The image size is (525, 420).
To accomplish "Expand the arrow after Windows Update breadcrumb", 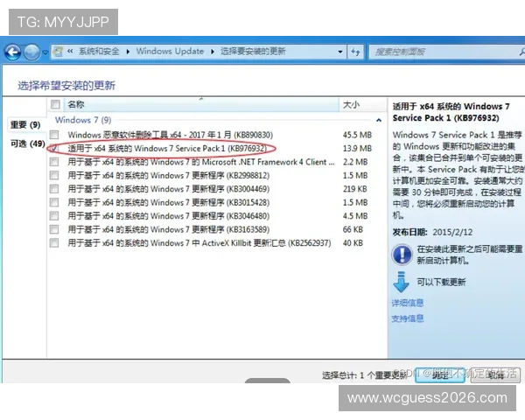I will [x=213, y=52].
